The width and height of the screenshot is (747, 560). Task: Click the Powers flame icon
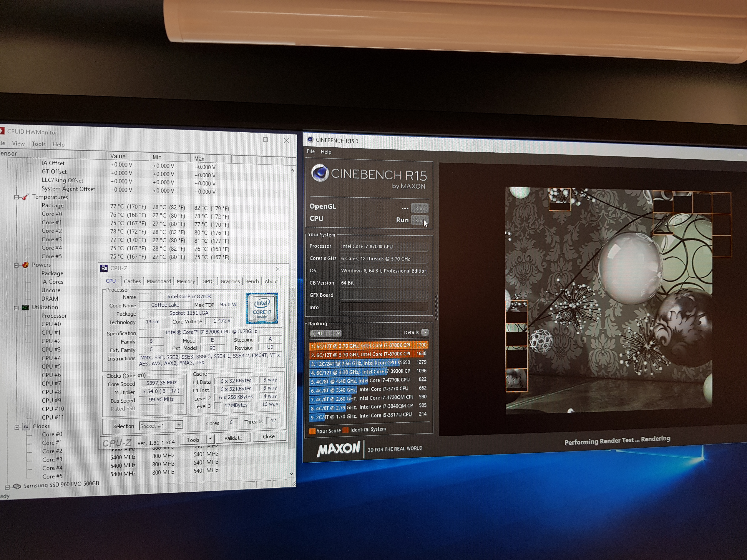25,265
